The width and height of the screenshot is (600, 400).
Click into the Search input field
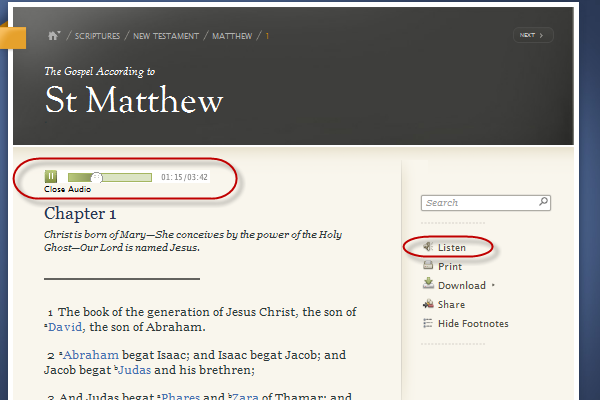(x=478, y=202)
